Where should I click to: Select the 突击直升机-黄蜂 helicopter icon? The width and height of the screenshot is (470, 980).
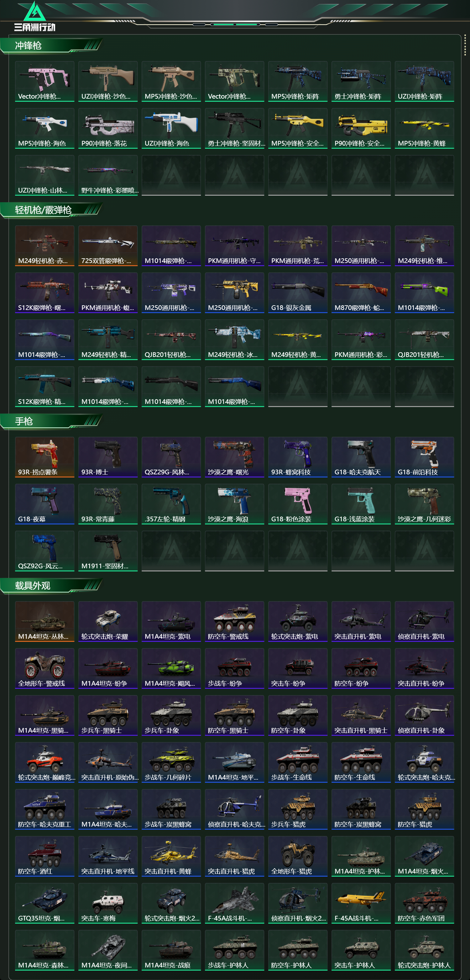point(171,856)
